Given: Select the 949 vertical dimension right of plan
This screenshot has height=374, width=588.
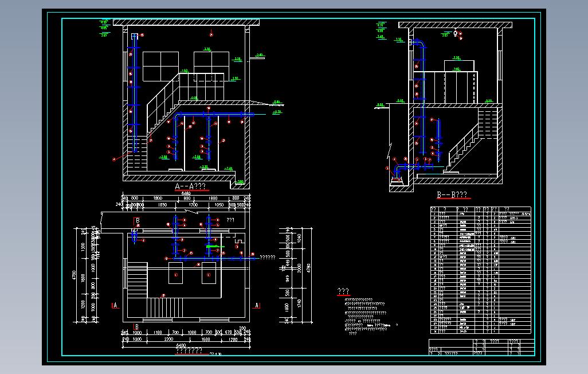Looking at the screenshot, I should (288, 278).
